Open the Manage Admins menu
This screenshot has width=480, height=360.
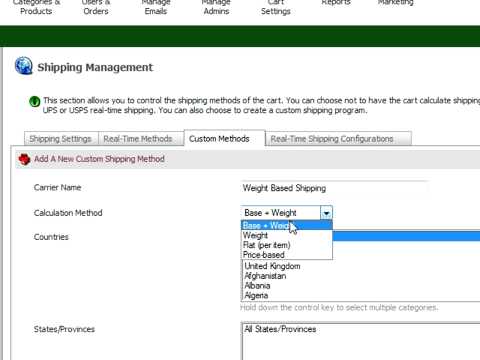point(216,7)
